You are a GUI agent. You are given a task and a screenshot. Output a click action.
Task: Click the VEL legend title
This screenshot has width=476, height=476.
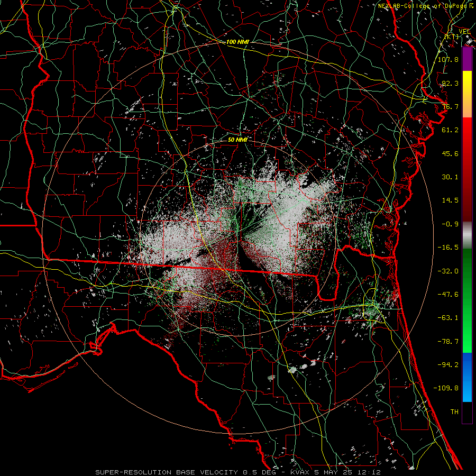(464, 32)
